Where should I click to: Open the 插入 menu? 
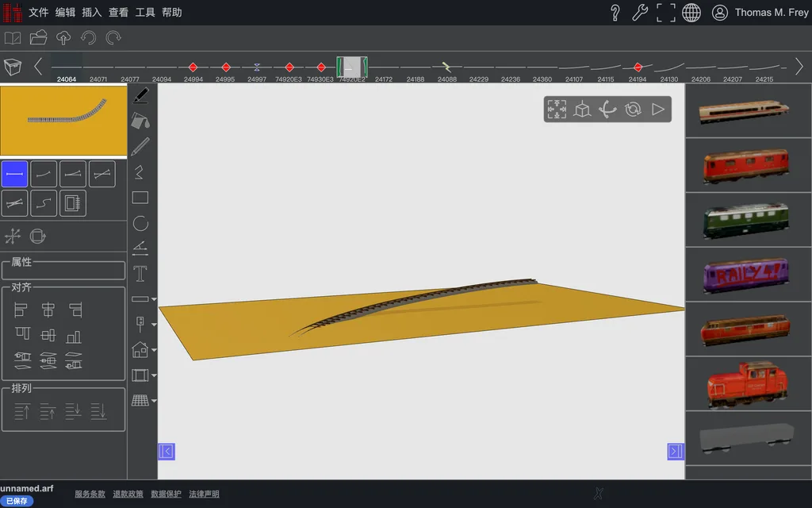(92, 13)
